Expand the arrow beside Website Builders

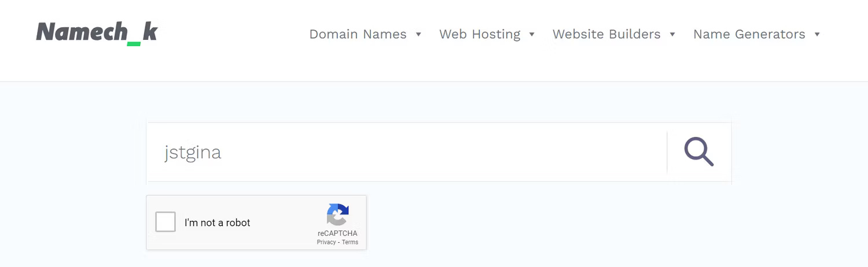point(672,35)
